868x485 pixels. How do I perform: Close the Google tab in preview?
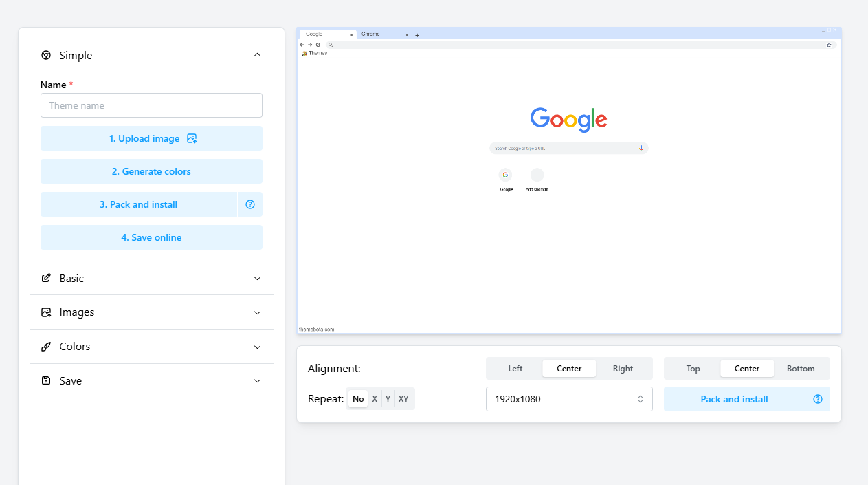(351, 35)
